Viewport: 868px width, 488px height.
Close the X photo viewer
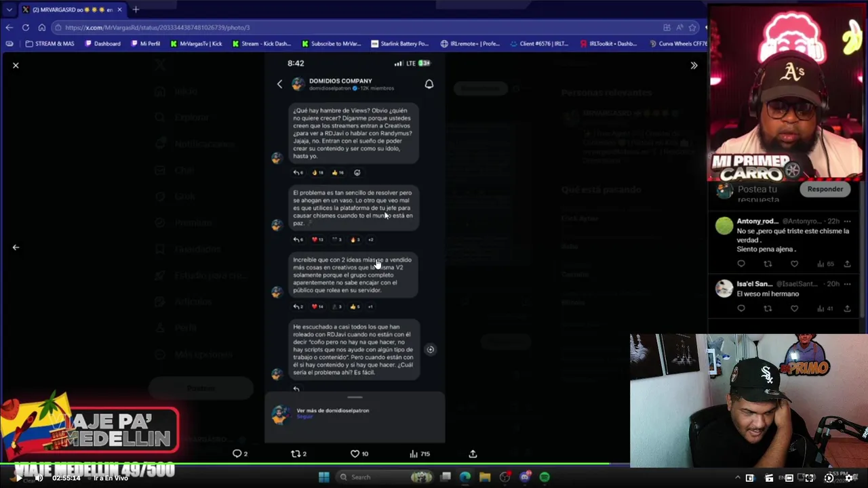coord(16,65)
